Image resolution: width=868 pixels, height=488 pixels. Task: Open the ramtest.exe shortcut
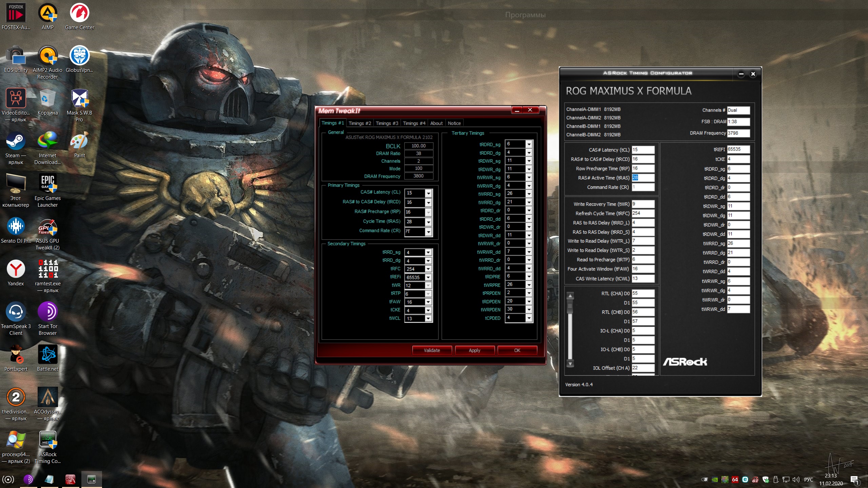[x=47, y=270]
